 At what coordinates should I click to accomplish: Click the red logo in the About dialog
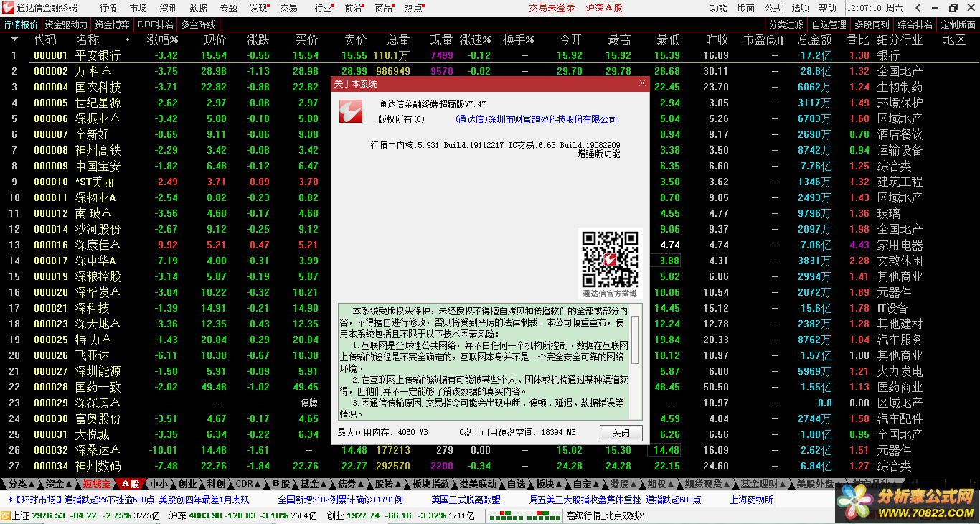click(351, 111)
